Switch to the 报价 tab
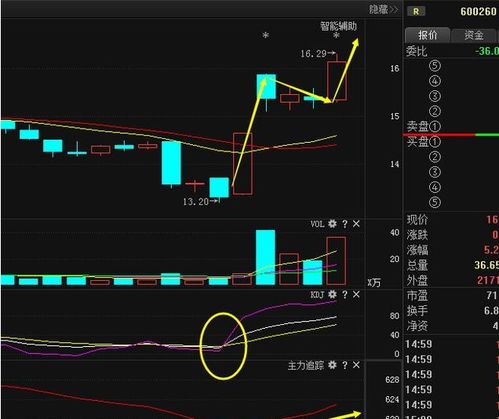Screen dimensions: 499x419 [x=427, y=35]
